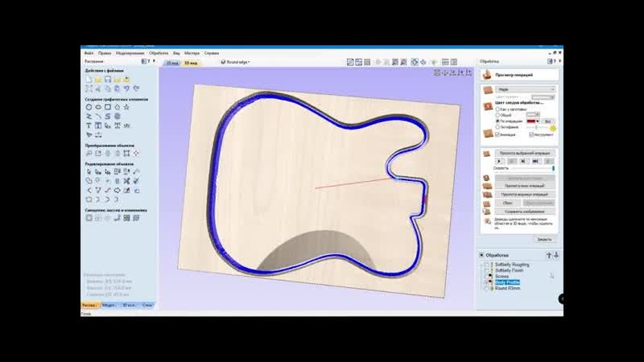Create a new file with the blank page icon
The height and width of the screenshot is (362, 644).
click(89, 79)
